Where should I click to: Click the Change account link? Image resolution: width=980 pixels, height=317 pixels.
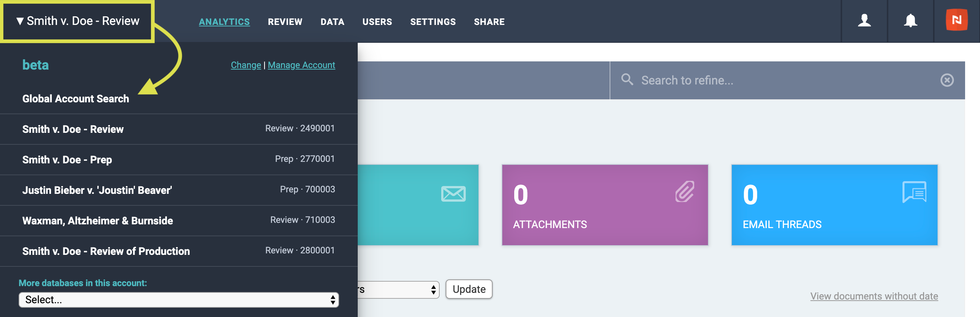(246, 65)
